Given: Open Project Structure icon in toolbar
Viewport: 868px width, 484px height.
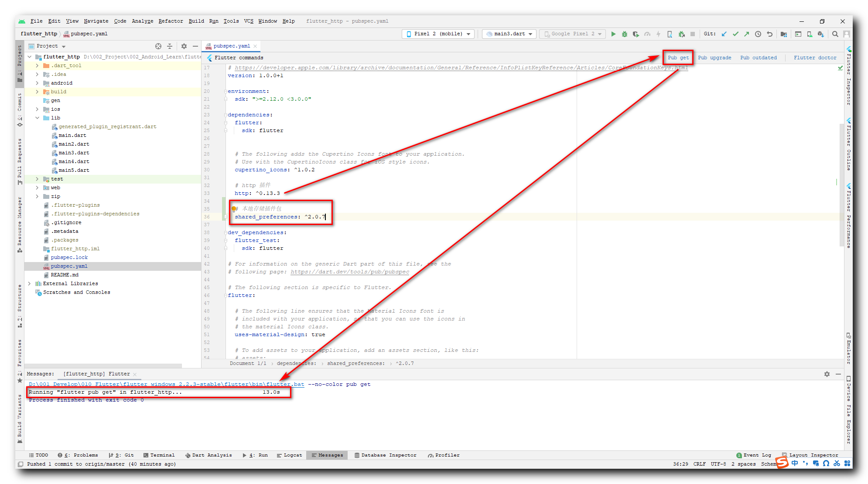Looking at the screenshot, I should [x=784, y=34].
